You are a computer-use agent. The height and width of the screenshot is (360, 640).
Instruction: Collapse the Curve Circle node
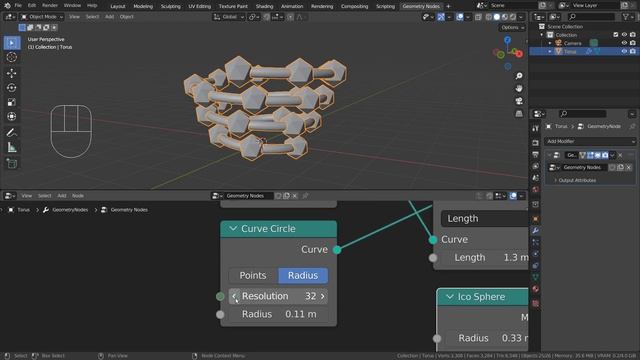pyautogui.click(x=233, y=229)
